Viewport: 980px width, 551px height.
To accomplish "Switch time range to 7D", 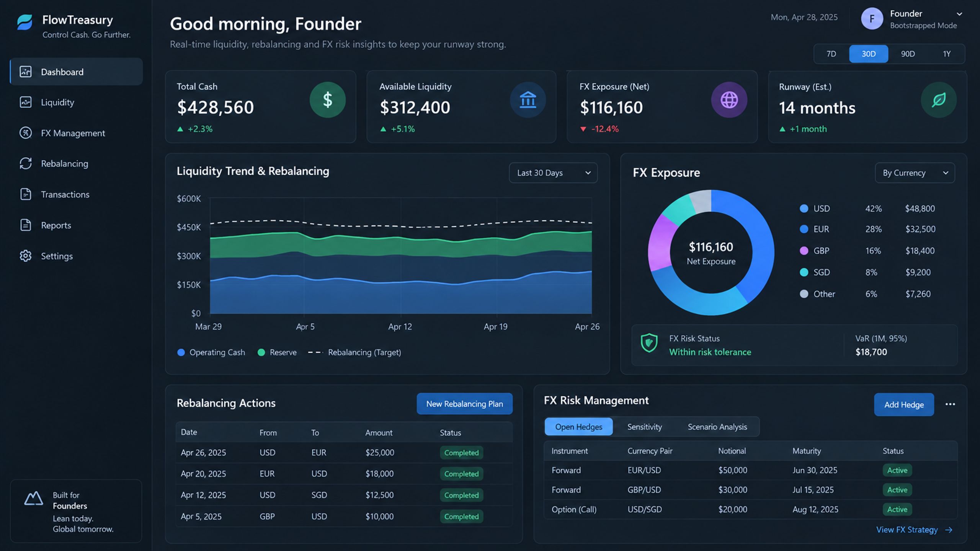I will pyautogui.click(x=831, y=54).
